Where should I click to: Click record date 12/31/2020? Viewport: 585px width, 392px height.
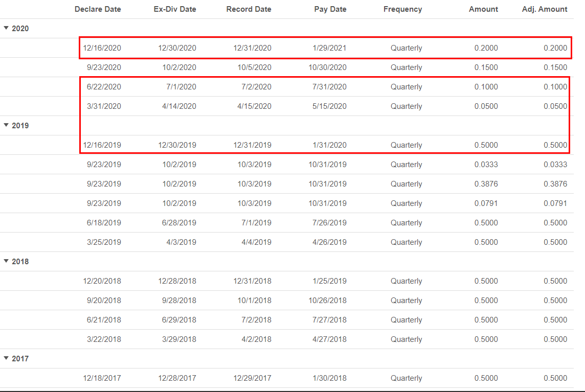point(253,48)
